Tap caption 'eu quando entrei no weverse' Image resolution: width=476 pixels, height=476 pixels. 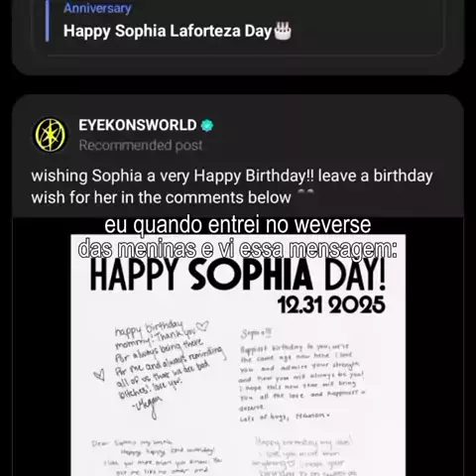point(238,224)
